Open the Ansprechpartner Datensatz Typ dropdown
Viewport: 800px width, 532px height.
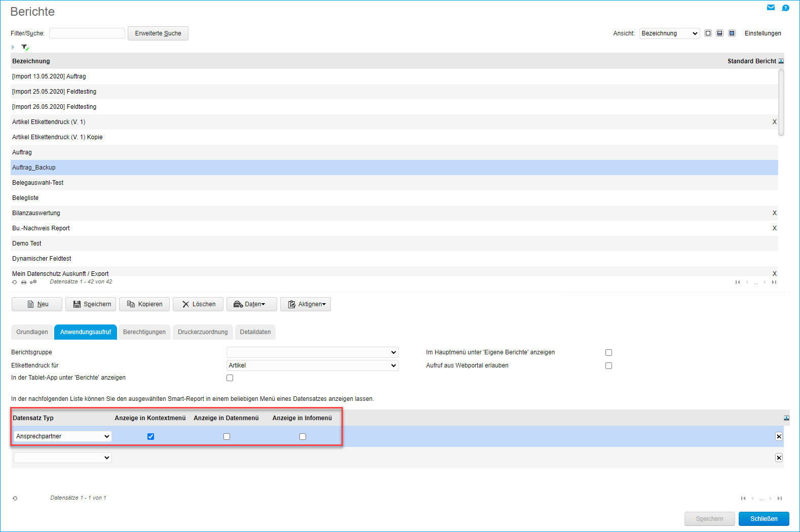point(63,436)
